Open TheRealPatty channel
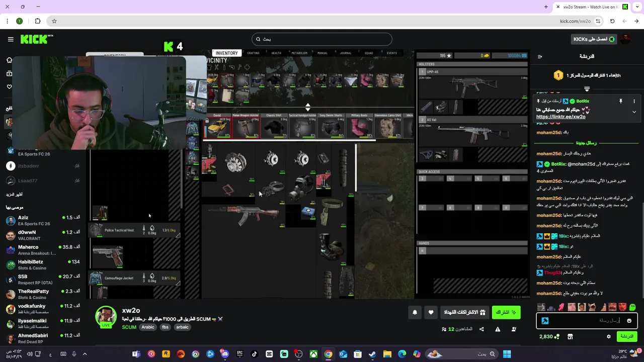 [43, 294]
